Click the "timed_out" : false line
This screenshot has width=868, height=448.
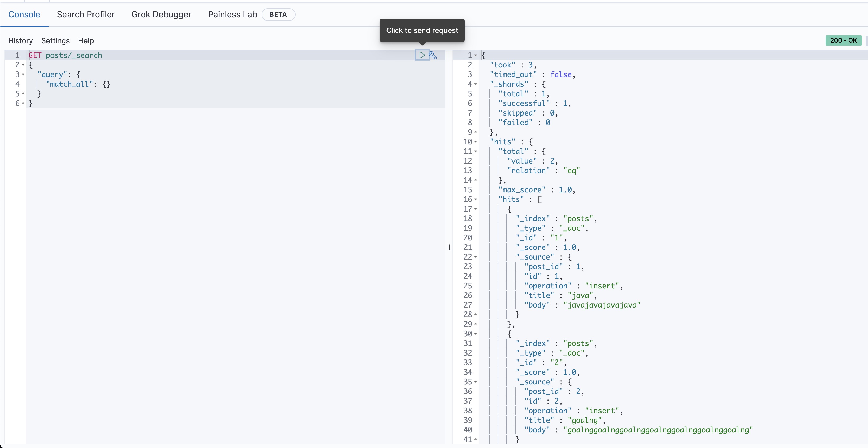[x=532, y=74]
